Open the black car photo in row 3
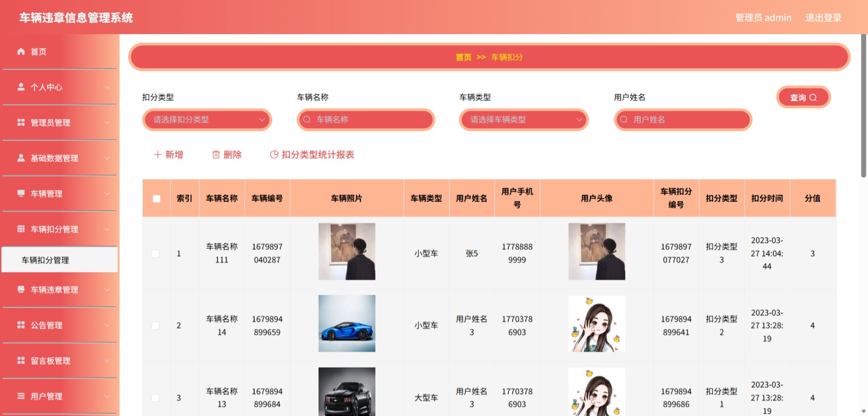Image resolution: width=868 pixels, height=416 pixels. pos(347,391)
